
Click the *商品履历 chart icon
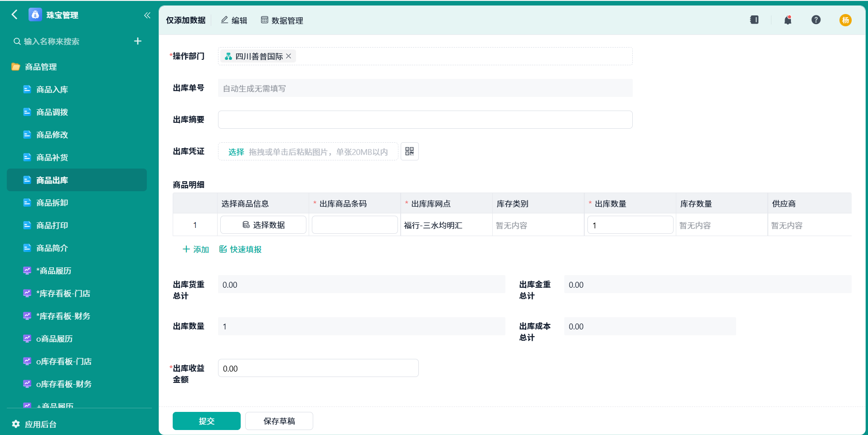[x=27, y=271]
